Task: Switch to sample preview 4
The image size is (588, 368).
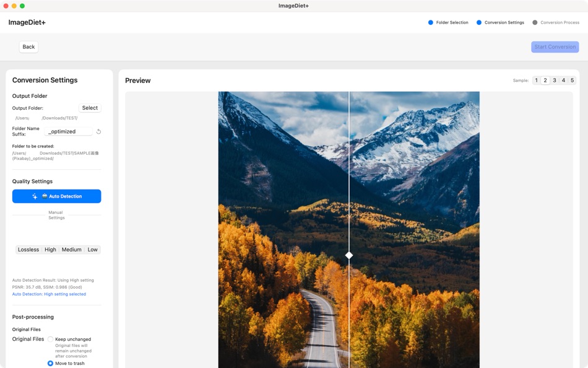Action: [563, 80]
